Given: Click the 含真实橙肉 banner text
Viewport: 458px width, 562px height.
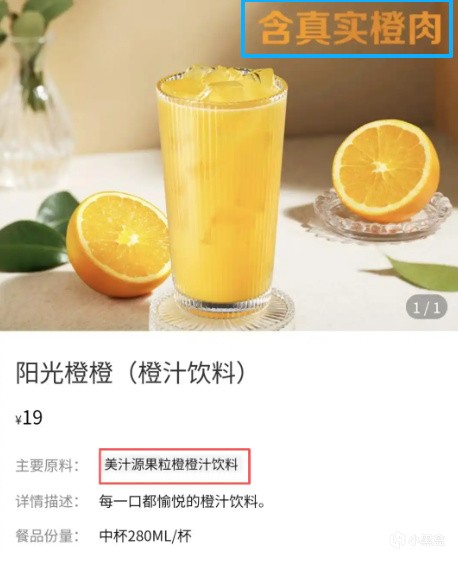Looking at the screenshot, I should (349, 28).
